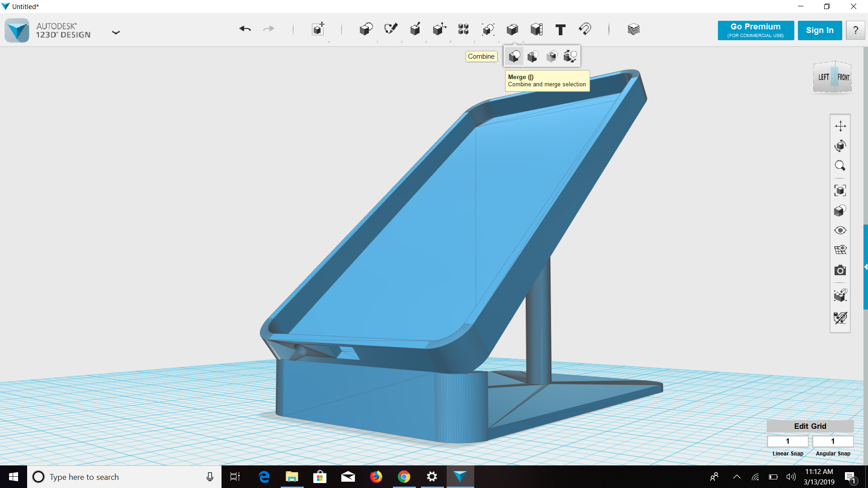This screenshot has height=488, width=868.
Task: Choose the Subtract combine option
Action: coord(533,56)
